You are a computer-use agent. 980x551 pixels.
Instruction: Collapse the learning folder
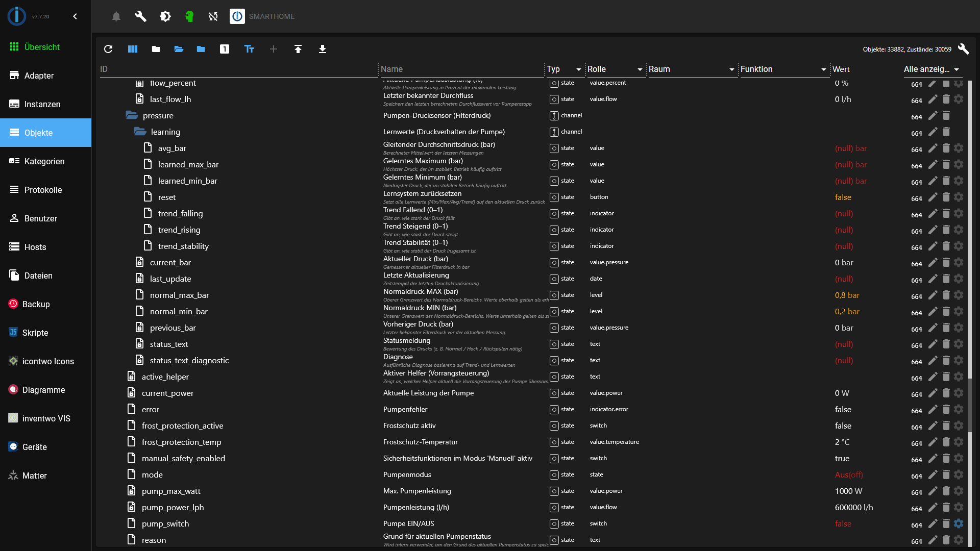(139, 132)
